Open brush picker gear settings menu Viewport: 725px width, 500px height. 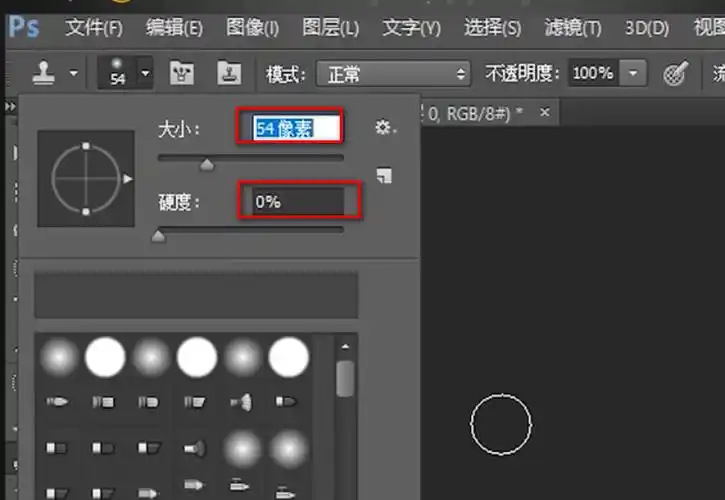click(x=385, y=127)
